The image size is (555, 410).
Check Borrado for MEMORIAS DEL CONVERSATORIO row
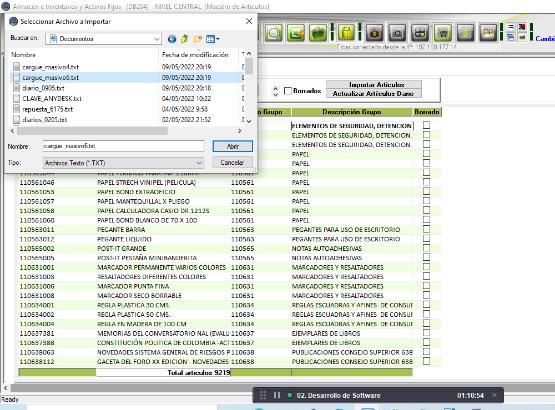(427, 333)
